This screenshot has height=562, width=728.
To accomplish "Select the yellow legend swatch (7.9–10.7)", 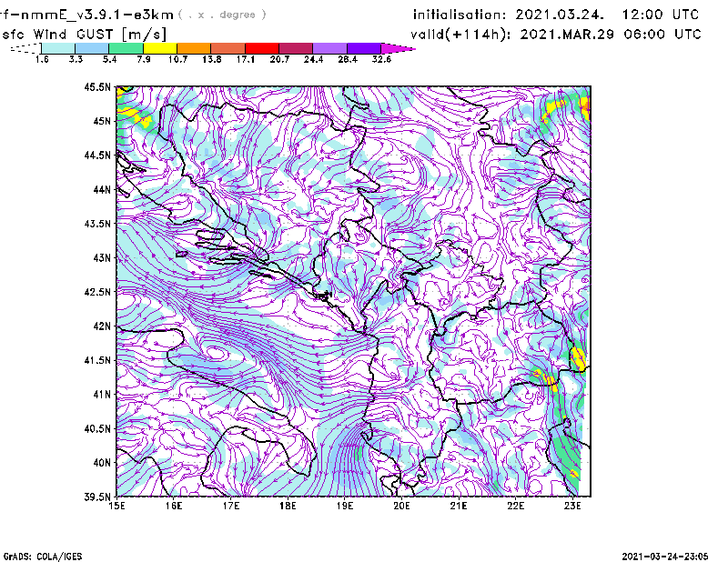I will click(x=160, y=48).
